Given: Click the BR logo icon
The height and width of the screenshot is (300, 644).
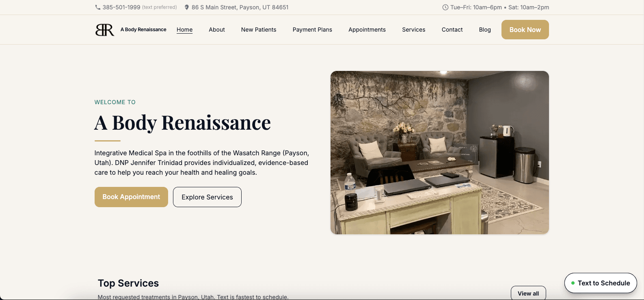Looking at the screenshot, I should pos(105,30).
